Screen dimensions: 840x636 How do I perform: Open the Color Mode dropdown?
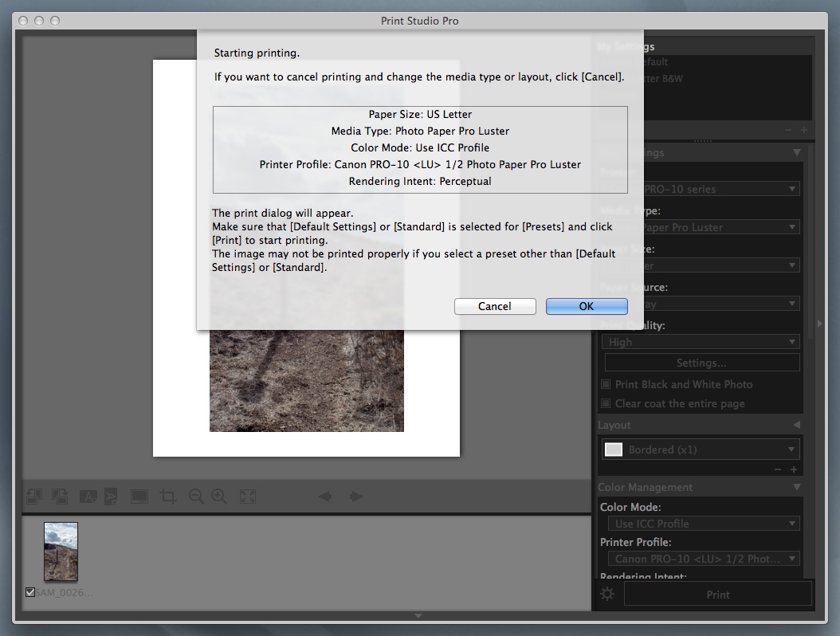point(701,524)
